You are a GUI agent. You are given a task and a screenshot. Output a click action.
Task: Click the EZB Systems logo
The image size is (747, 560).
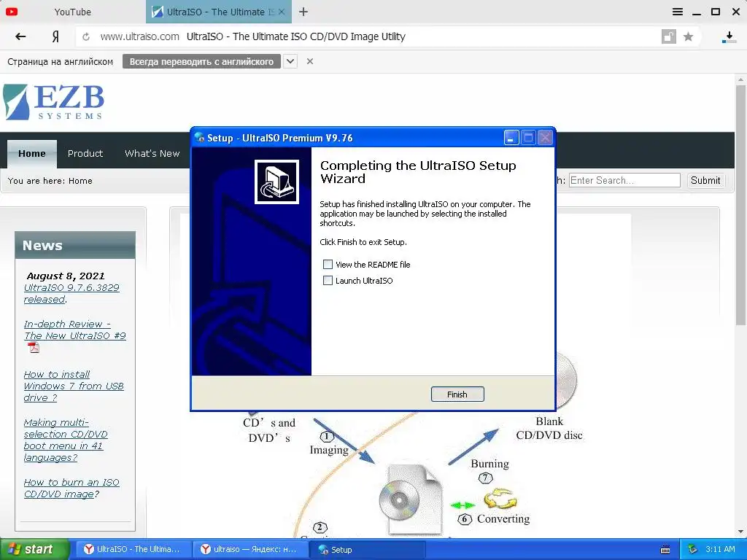[x=53, y=102]
